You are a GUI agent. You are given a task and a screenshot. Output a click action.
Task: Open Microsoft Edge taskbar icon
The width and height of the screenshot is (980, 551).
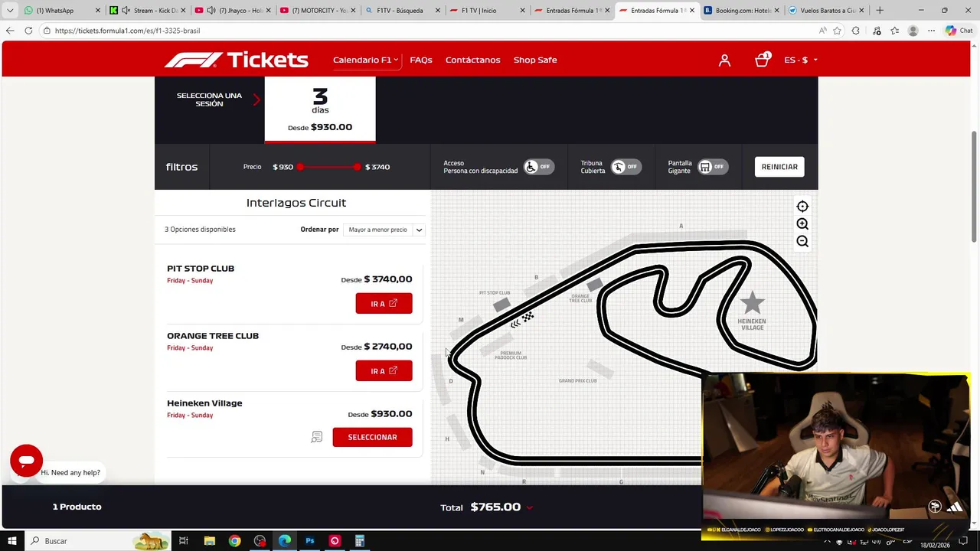[x=285, y=541]
